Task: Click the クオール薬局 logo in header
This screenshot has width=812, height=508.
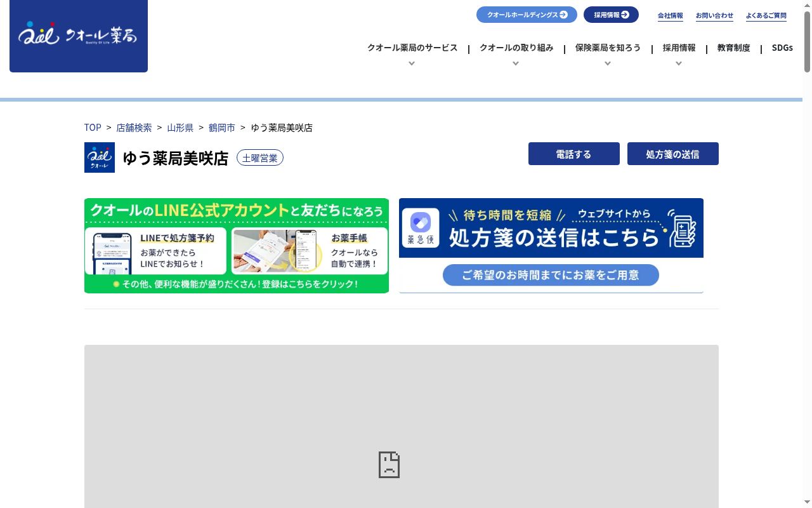Action: pyautogui.click(x=79, y=36)
